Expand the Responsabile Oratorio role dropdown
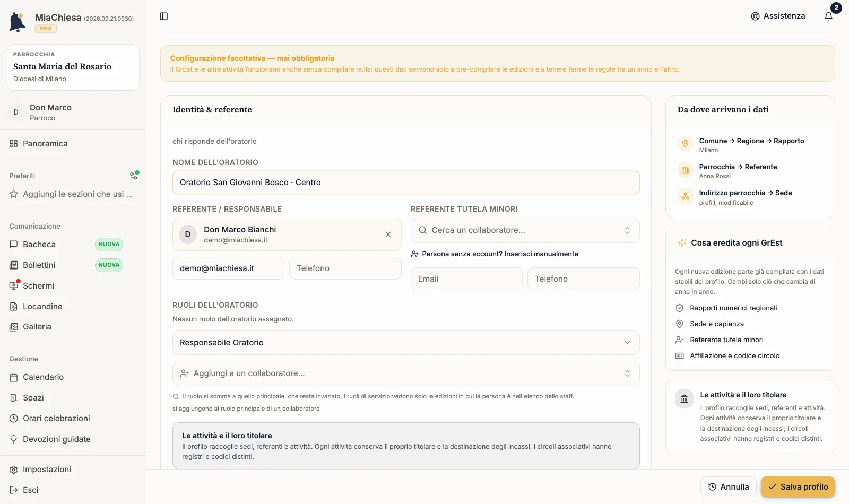The image size is (849, 504). pyautogui.click(x=406, y=343)
